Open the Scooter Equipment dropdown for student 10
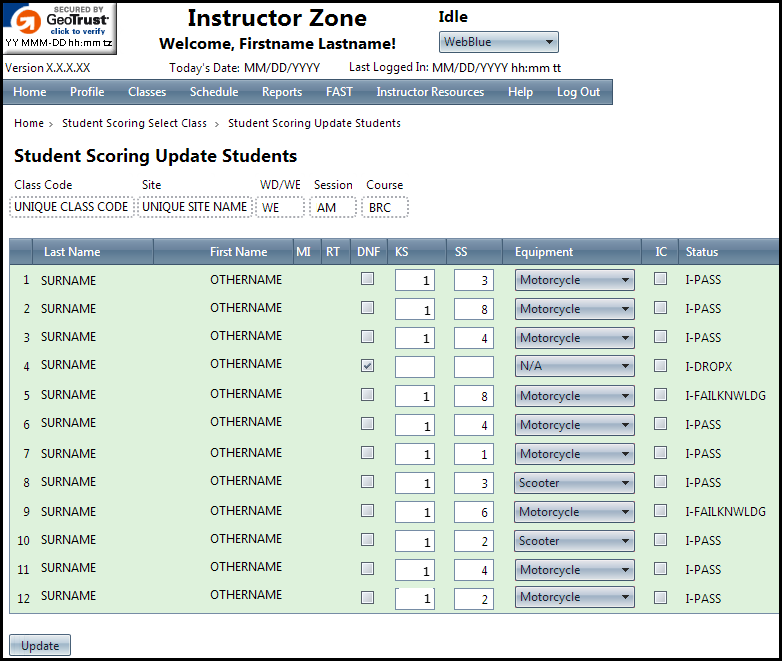Image resolution: width=782 pixels, height=661 pixels. [575, 540]
